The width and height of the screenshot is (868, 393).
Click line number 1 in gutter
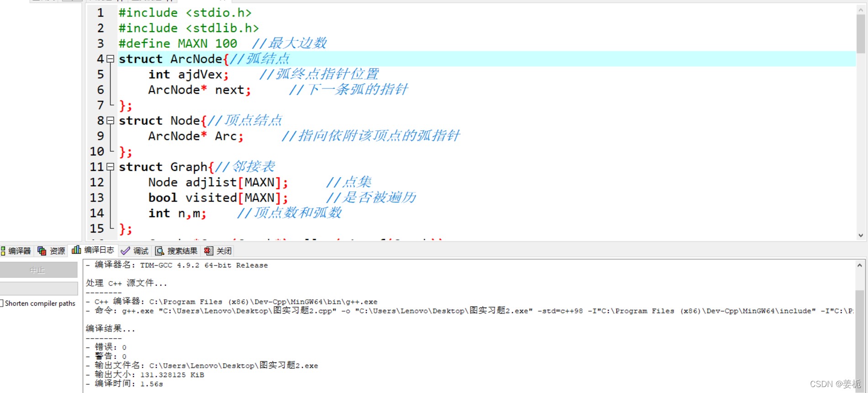100,13
